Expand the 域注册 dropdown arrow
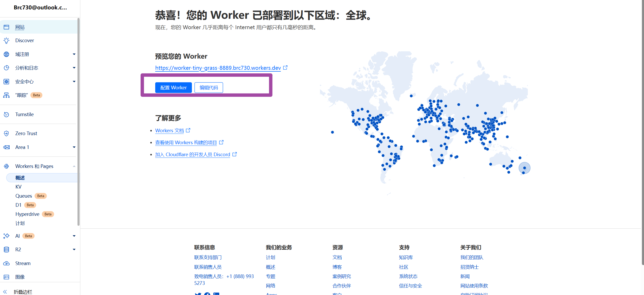The height and width of the screenshot is (295, 644). coord(74,54)
